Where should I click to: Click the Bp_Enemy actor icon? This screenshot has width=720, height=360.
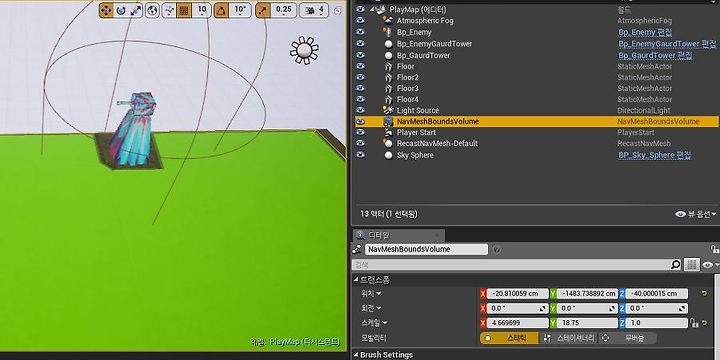coord(388,32)
